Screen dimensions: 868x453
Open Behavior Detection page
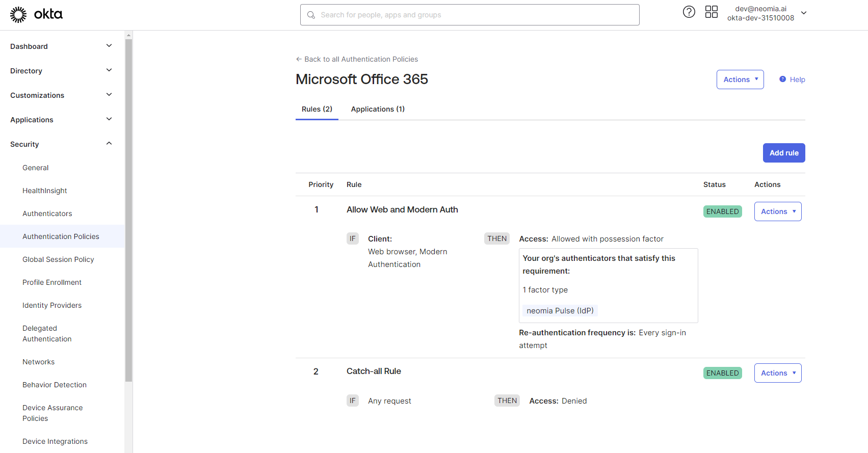tap(55, 385)
